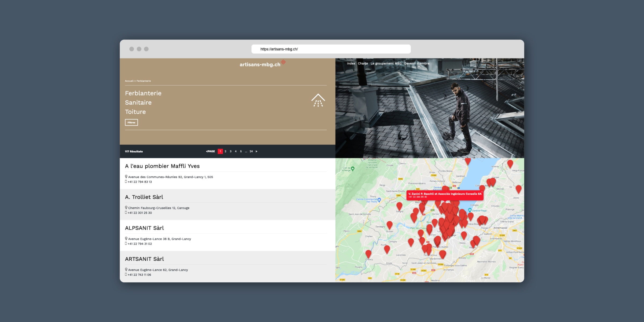This screenshot has width=644, height=322.
Task: Open the ALPSANIT Sàrl listing
Action: pyautogui.click(x=144, y=228)
